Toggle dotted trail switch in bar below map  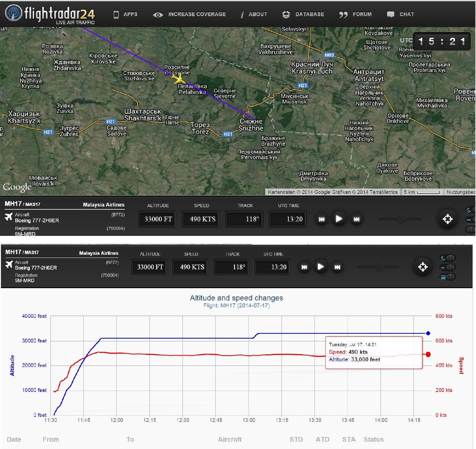tap(470, 220)
